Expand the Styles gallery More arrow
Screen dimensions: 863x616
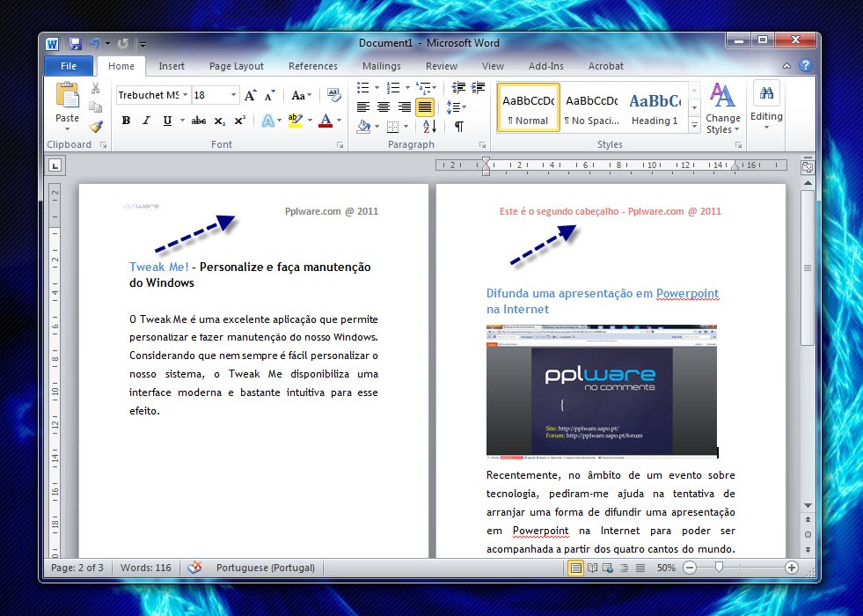pyautogui.click(x=695, y=126)
